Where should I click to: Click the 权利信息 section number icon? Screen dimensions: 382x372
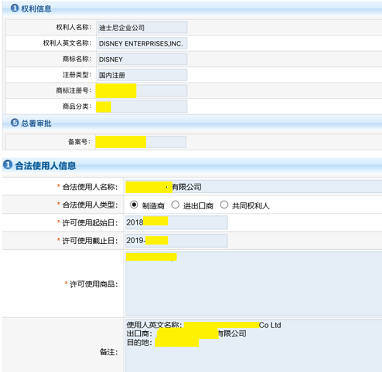[x=14, y=8]
